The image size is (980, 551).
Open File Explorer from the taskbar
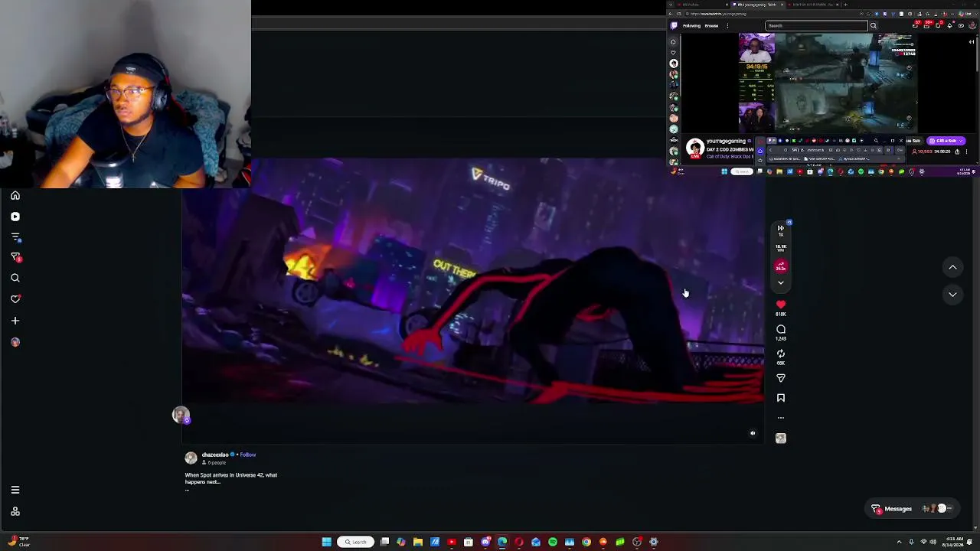(x=418, y=542)
